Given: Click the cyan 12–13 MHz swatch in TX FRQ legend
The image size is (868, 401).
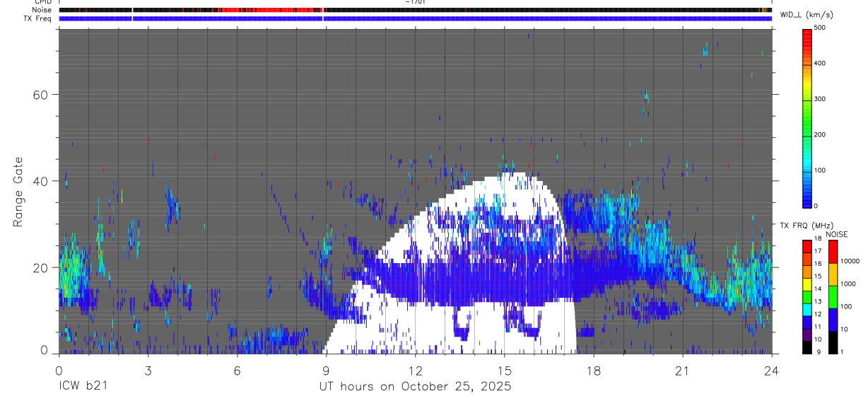Looking at the screenshot, I should coord(809,310).
